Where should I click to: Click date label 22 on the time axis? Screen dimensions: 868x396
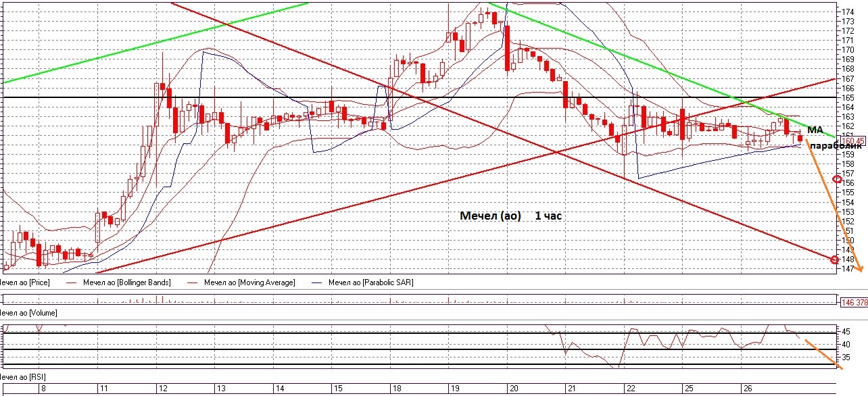[631, 389]
